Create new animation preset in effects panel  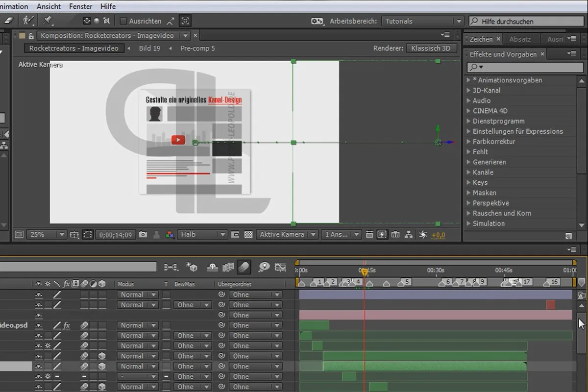click(568, 236)
